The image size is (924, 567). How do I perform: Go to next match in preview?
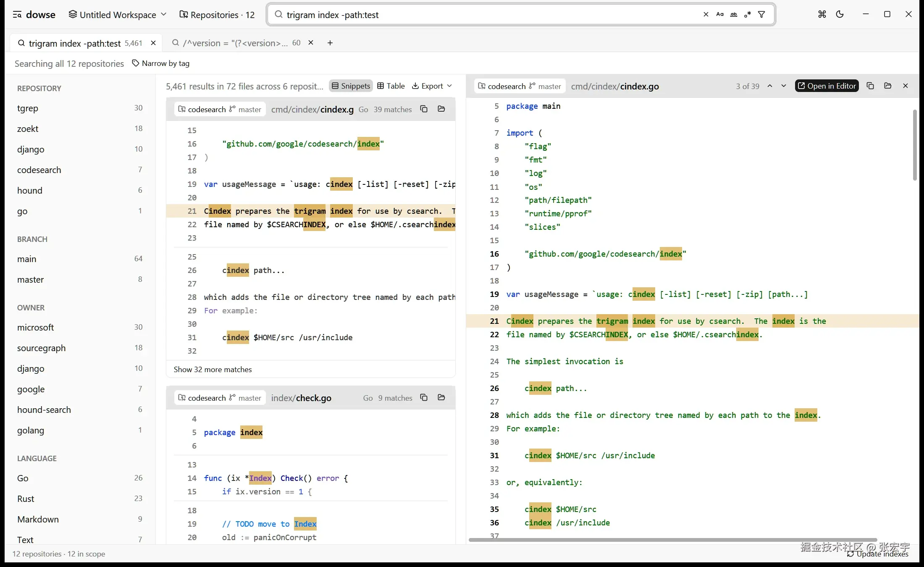(x=784, y=86)
